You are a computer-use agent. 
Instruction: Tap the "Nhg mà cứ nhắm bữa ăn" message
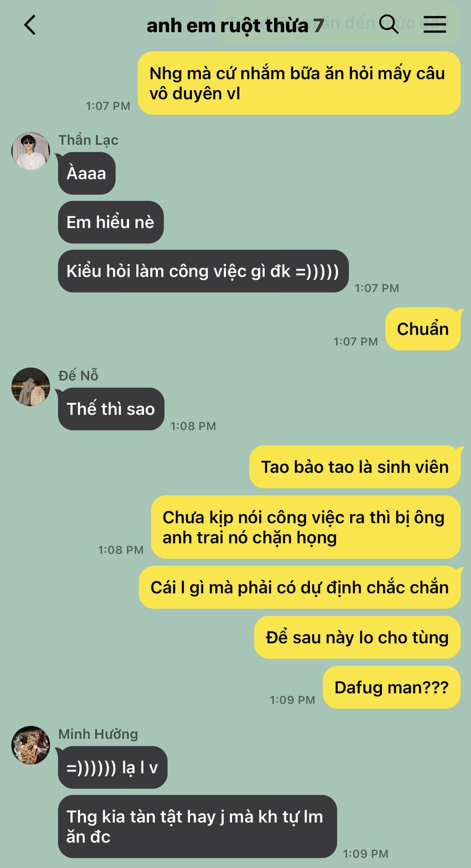point(299,83)
